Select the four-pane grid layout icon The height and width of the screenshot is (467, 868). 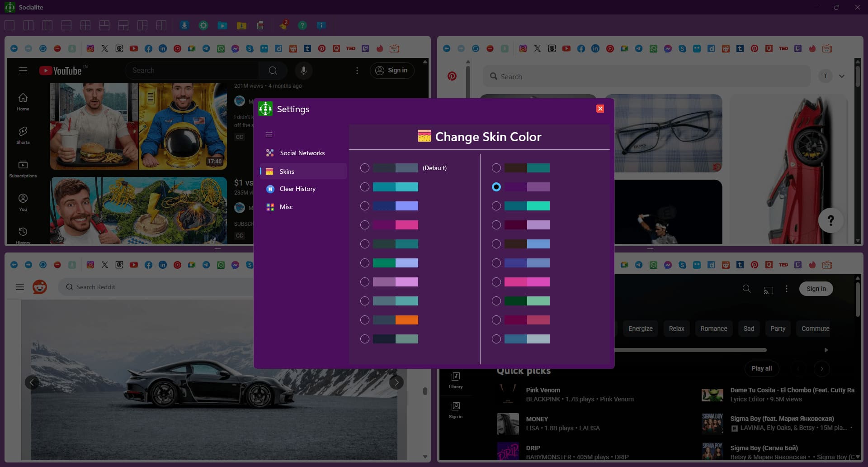85,25
